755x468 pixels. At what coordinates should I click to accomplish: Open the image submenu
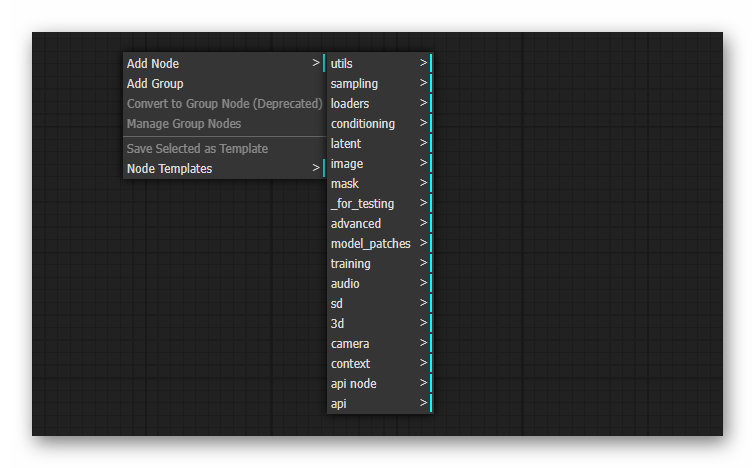pos(378,164)
